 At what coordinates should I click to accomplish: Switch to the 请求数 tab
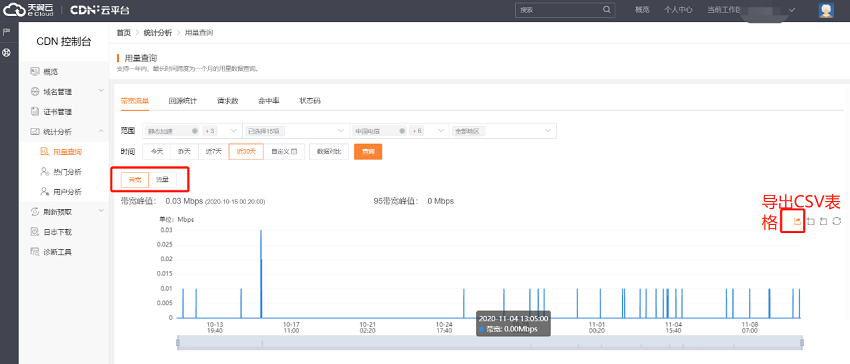(228, 101)
